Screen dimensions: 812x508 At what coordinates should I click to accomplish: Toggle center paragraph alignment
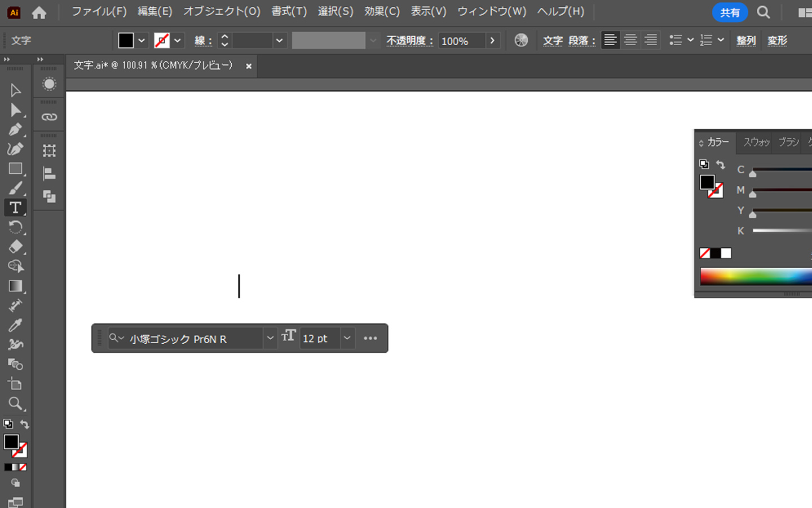coord(630,40)
